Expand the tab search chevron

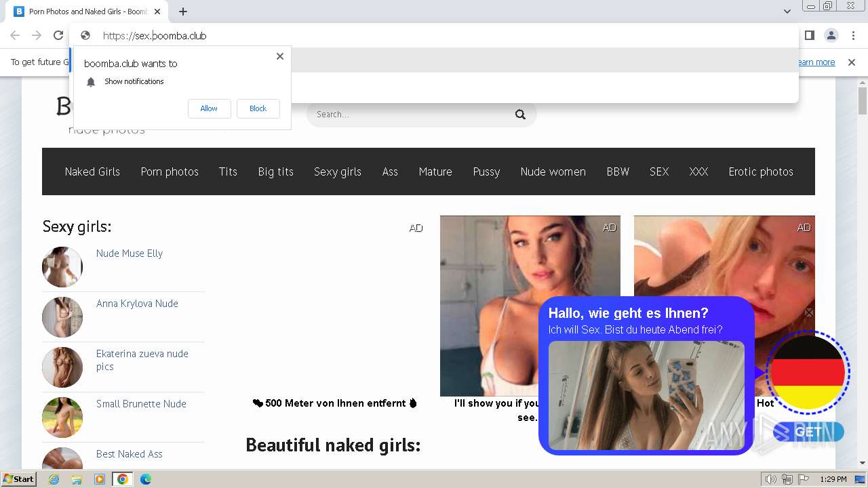(x=787, y=12)
